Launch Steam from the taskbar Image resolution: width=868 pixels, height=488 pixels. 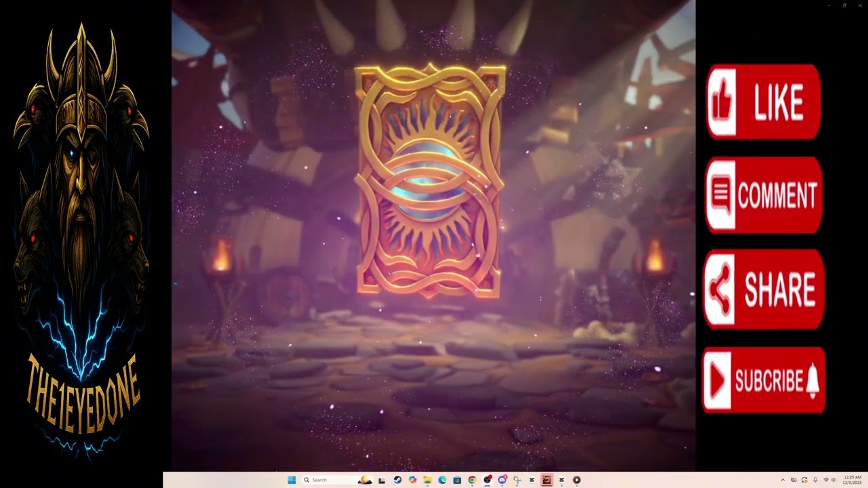coord(397,480)
